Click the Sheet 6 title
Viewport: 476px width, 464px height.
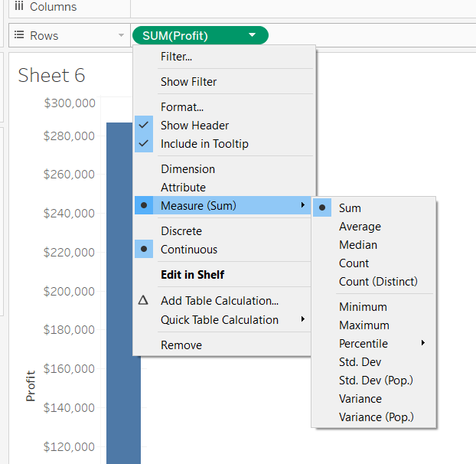coord(51,75)
